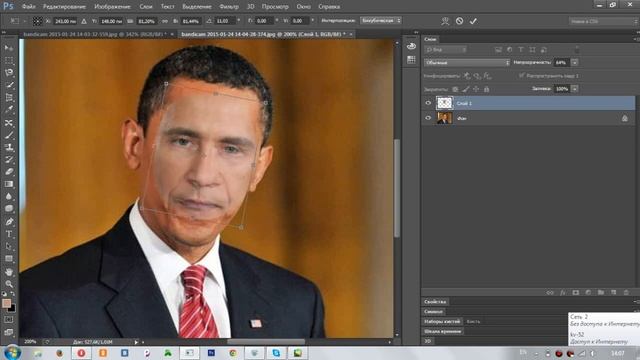Open the Слои panel tab
The image size is (640, 360).
pos(430,39)
